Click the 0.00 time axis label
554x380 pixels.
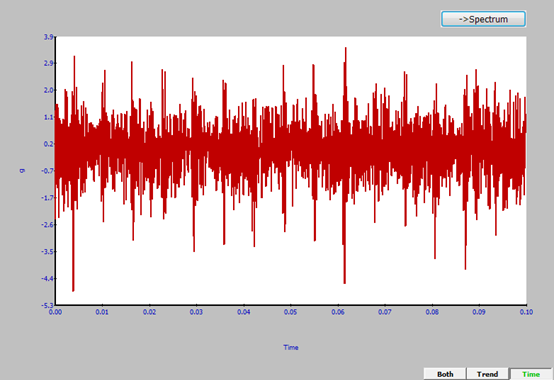pyautogui.click(x=55, y=312)
